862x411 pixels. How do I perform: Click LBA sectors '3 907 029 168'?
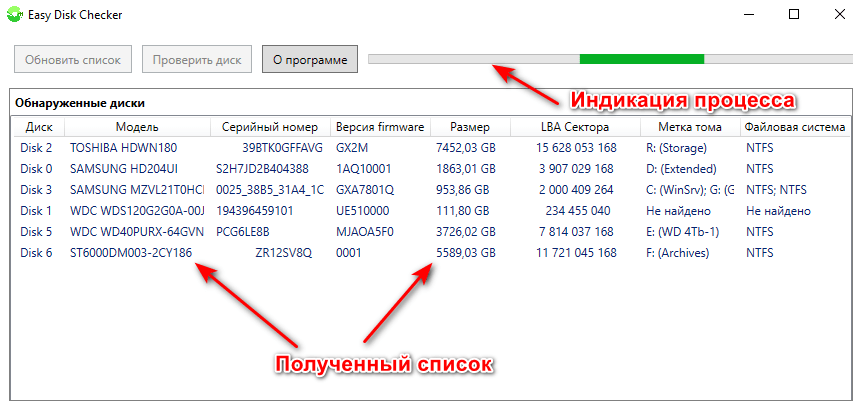pos(576,169)
